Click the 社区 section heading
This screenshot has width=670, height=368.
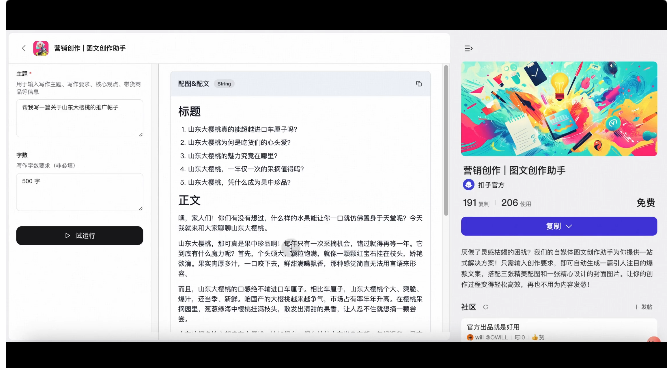[x=469, y=307]
